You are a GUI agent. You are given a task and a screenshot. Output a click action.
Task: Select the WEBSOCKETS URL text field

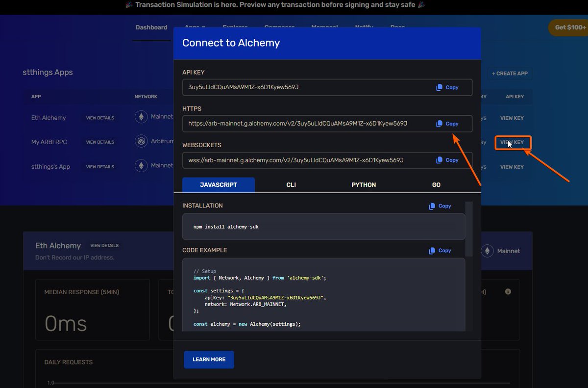(327, 160)
